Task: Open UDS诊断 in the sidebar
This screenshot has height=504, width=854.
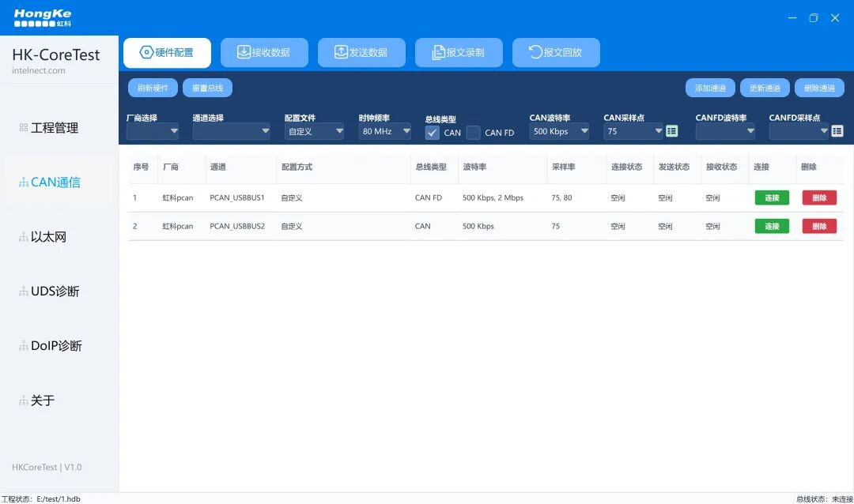Action: [55, 291]
